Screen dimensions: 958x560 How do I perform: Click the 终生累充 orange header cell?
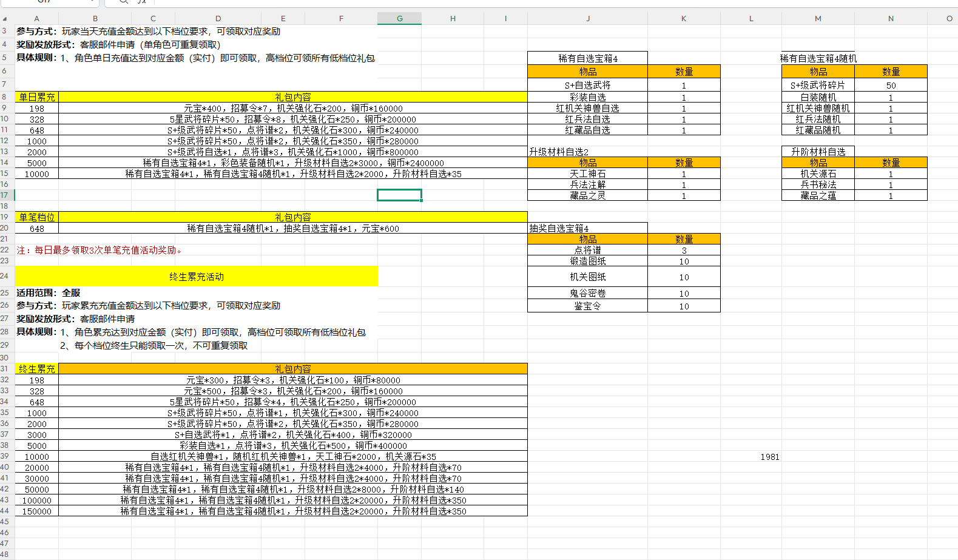click(x=36, y=369)
